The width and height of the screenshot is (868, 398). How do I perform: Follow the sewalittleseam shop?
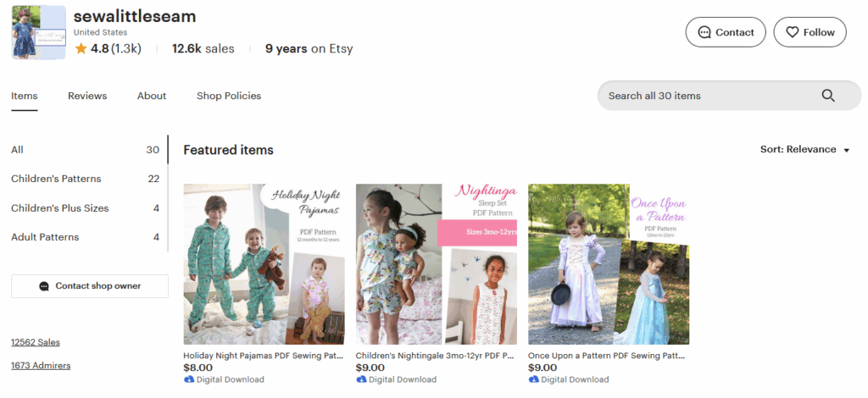[810, 32]
